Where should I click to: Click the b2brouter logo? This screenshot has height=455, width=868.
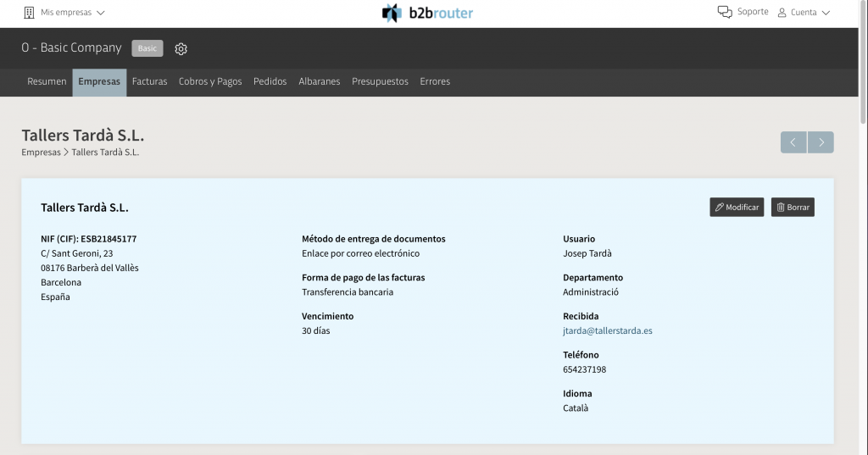pos(427,13)
